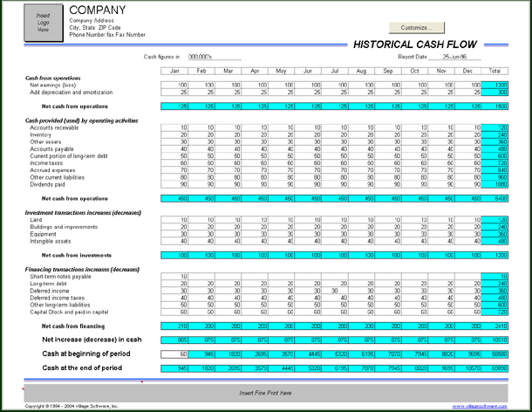Select the Dec cell for Cash at the end of period
Viewport: 532px width, 412px height.
467,368
